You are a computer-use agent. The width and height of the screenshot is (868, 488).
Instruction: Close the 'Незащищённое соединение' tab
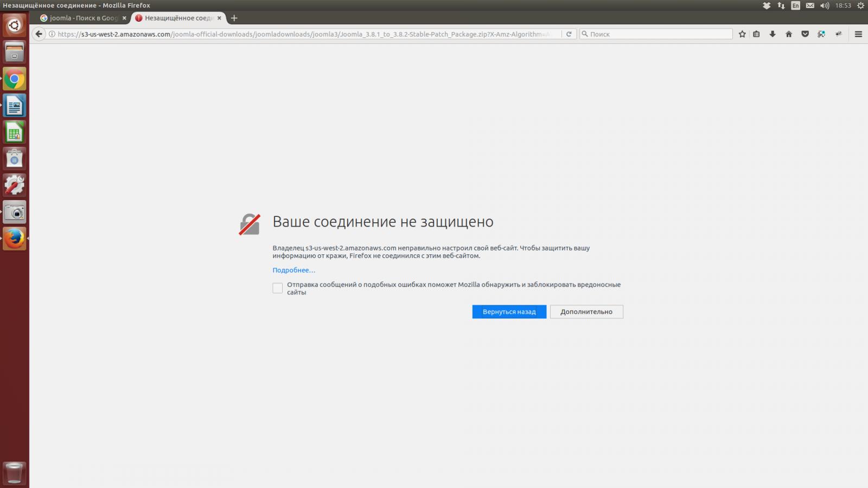click(219, 18)
